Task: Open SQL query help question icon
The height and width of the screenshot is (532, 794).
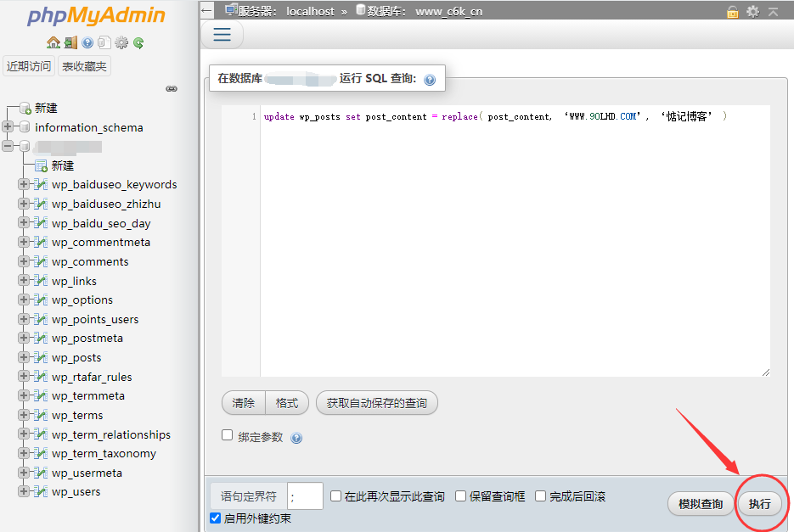Action: (x=430, y=80)
